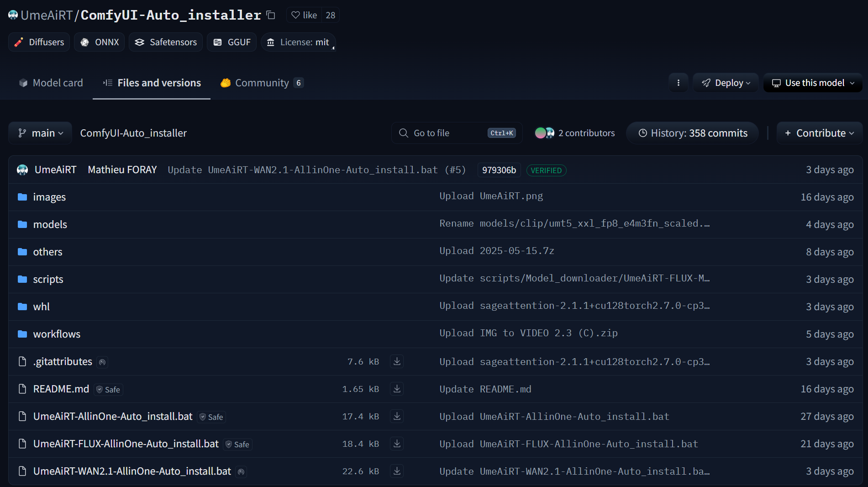Download UmeAiRT-AllinOne-Auto_install.bat

397,416
